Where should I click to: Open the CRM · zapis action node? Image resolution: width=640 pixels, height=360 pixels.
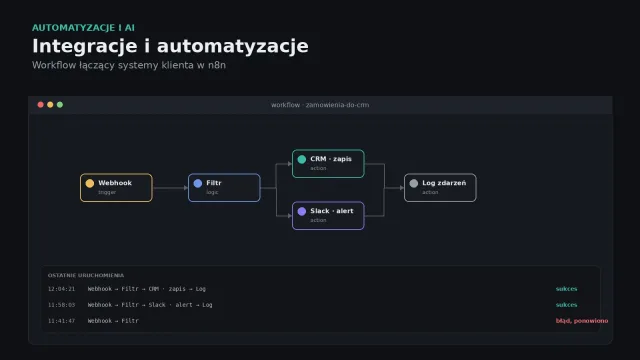pyautogui.click(x=328, y=164)
